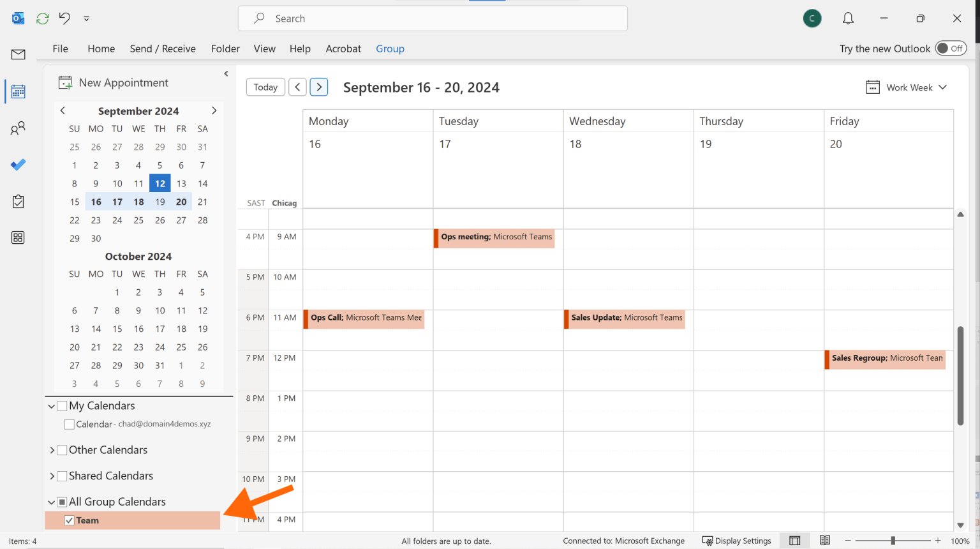This screenshot has width=980, height=549.
Task: Open the Send / Receive tab
Action: click(163, 49)
